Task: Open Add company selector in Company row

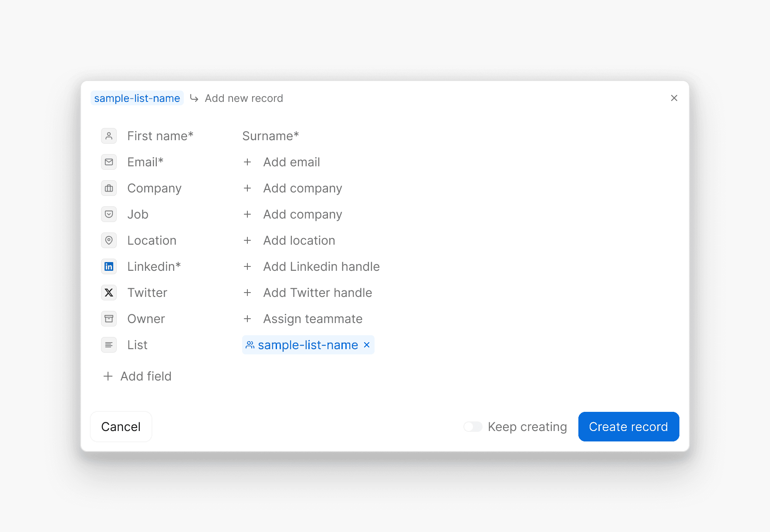Action: point(302,188)
